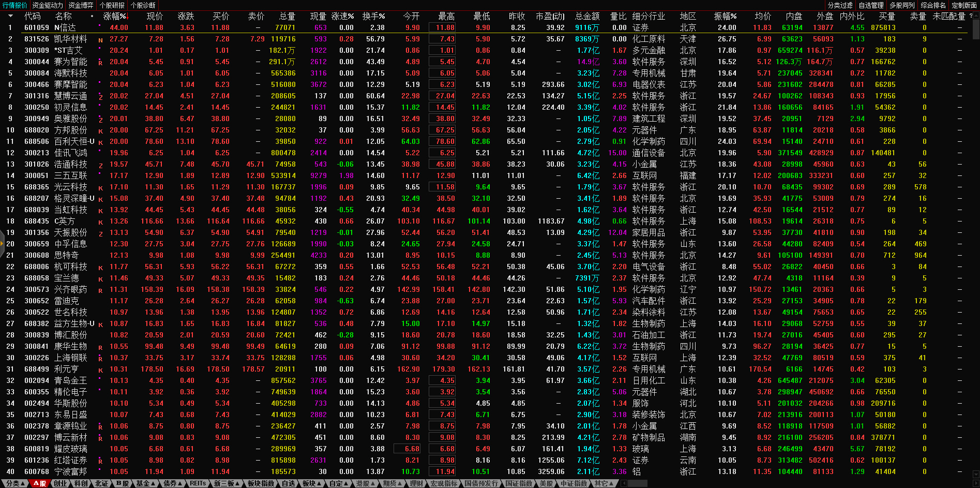Open the 个股诊断 tab

click(143, 5)
